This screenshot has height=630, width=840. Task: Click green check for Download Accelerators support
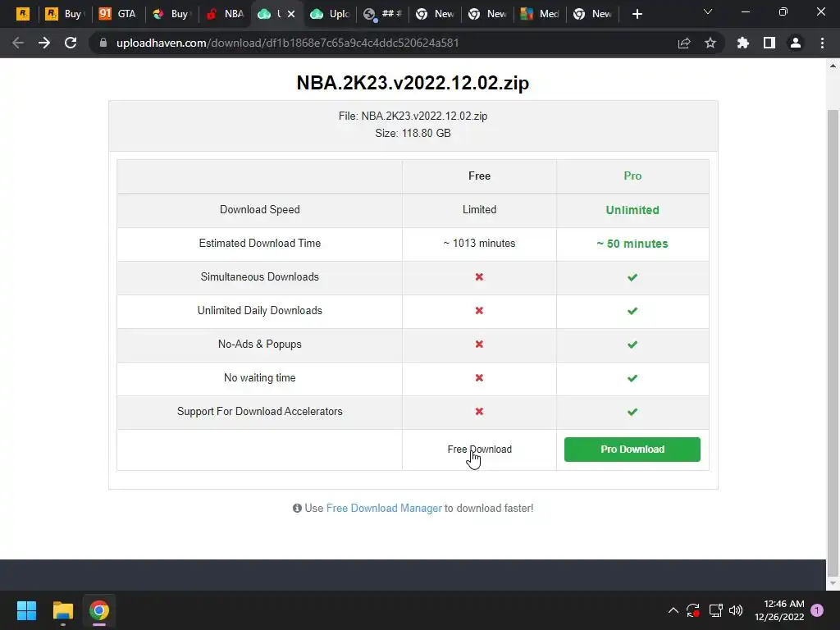pos(632,412)
